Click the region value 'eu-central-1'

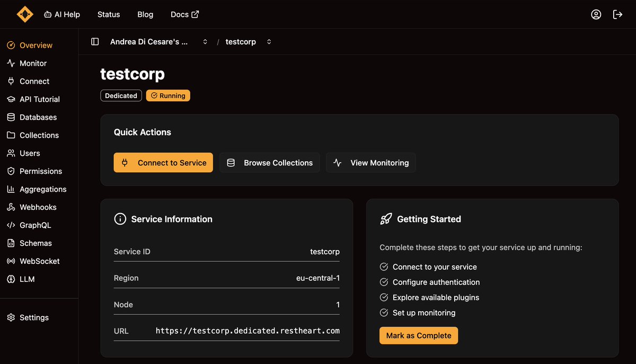(x=318, y=278)
